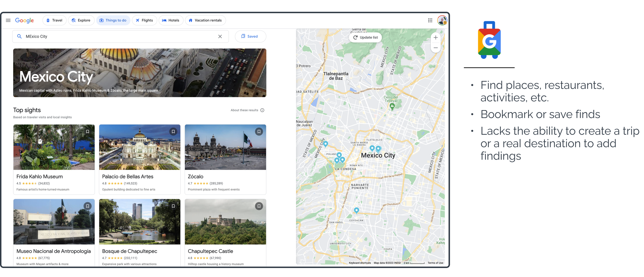Viewport: 644px width, 277px height.
Task: Switch to the Travel tab
Action: pyautogui.click(x=54, y=20)
